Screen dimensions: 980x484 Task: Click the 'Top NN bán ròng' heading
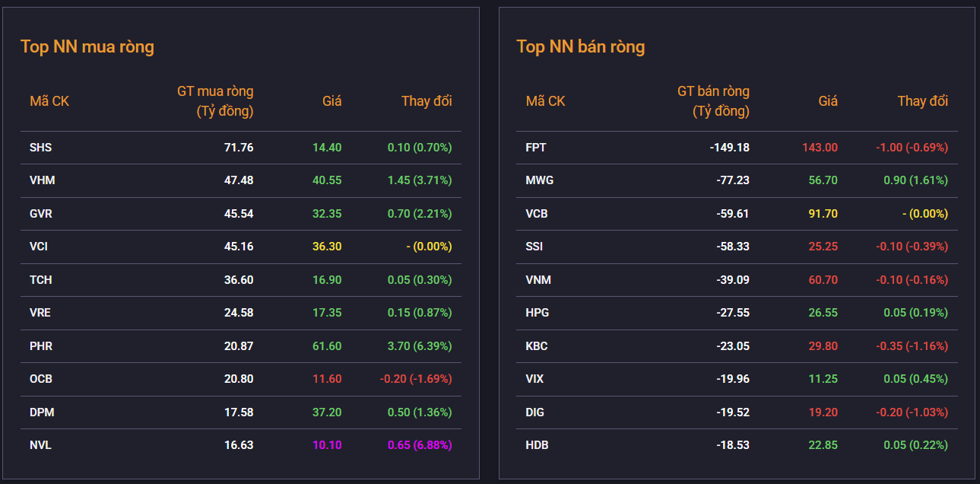tap(581, 47)
